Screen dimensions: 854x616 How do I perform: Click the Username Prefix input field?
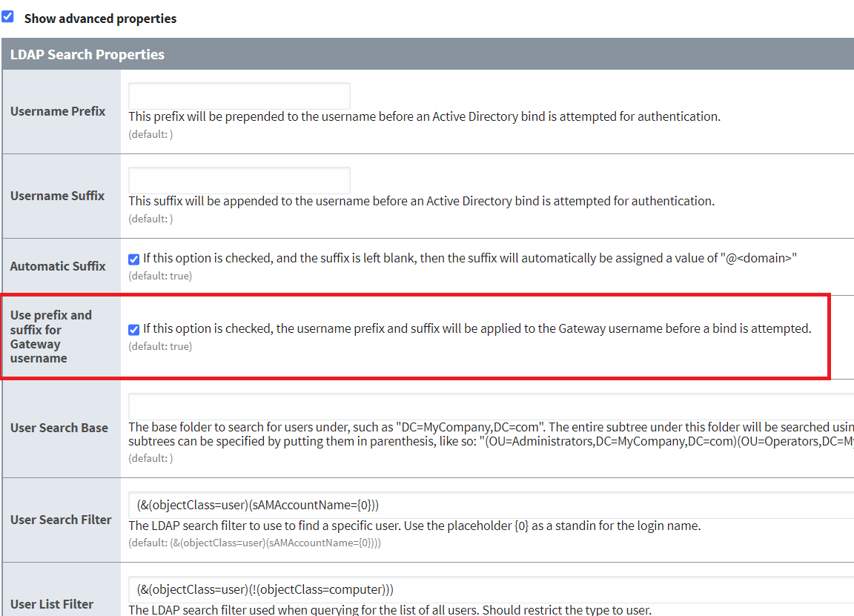239,96
